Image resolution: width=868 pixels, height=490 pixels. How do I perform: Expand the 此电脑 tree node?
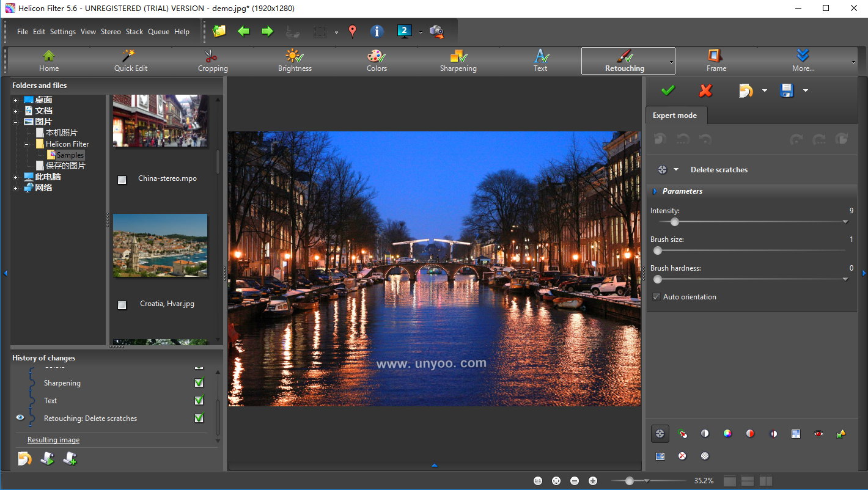click(16, 177)
